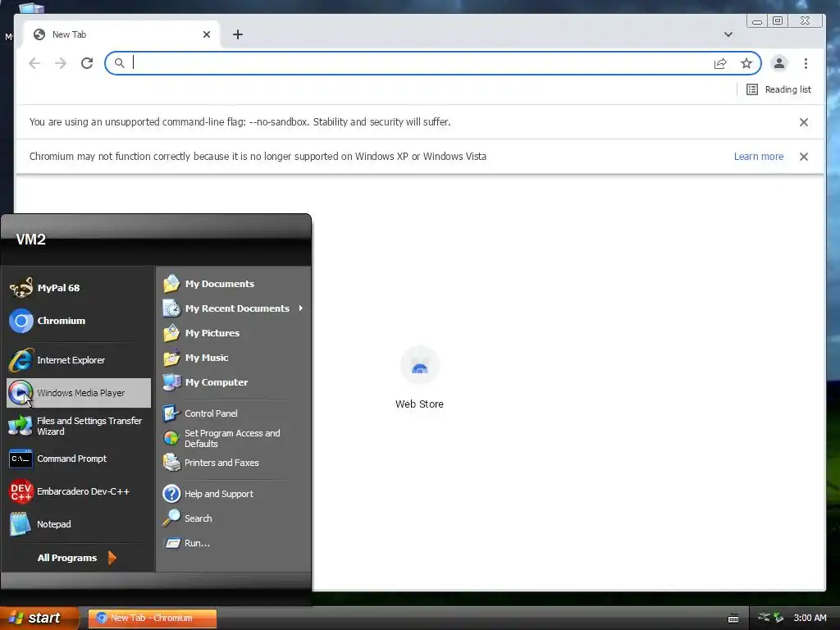Dismiss the no-sandbox warning bar

pos(804,122)
